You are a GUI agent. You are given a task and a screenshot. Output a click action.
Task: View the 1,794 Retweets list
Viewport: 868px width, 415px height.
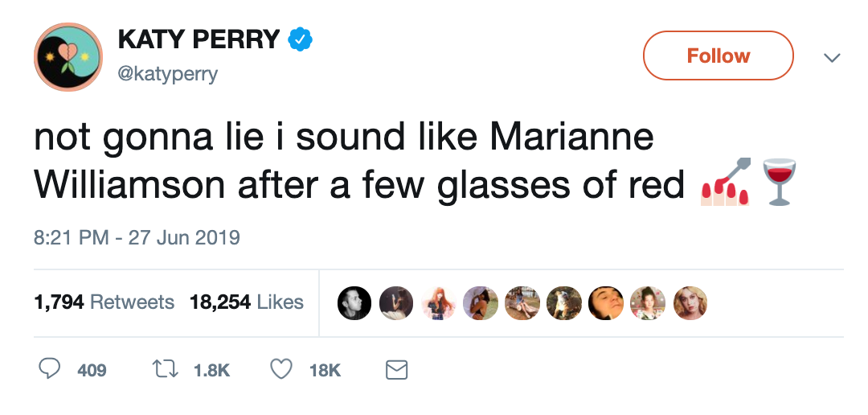[104, 302]
